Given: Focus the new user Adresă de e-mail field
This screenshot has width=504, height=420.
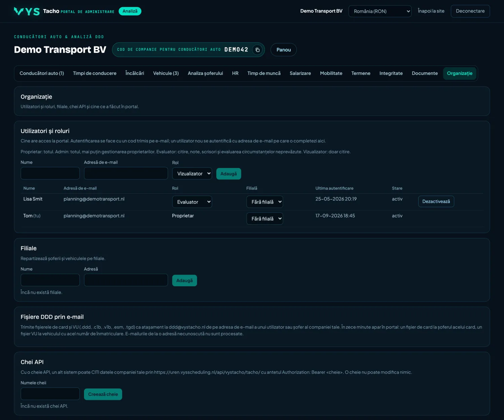Looking at the screenshot, I should tap(126, 173).
